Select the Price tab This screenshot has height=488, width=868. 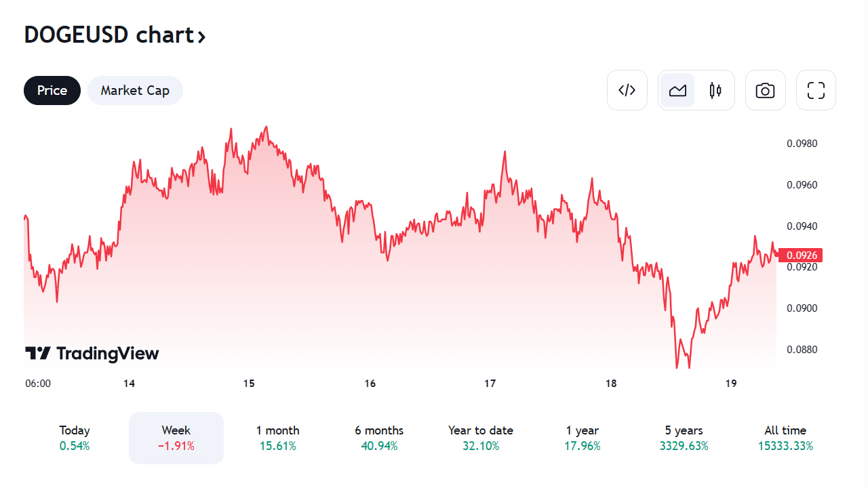click(52, 90)
